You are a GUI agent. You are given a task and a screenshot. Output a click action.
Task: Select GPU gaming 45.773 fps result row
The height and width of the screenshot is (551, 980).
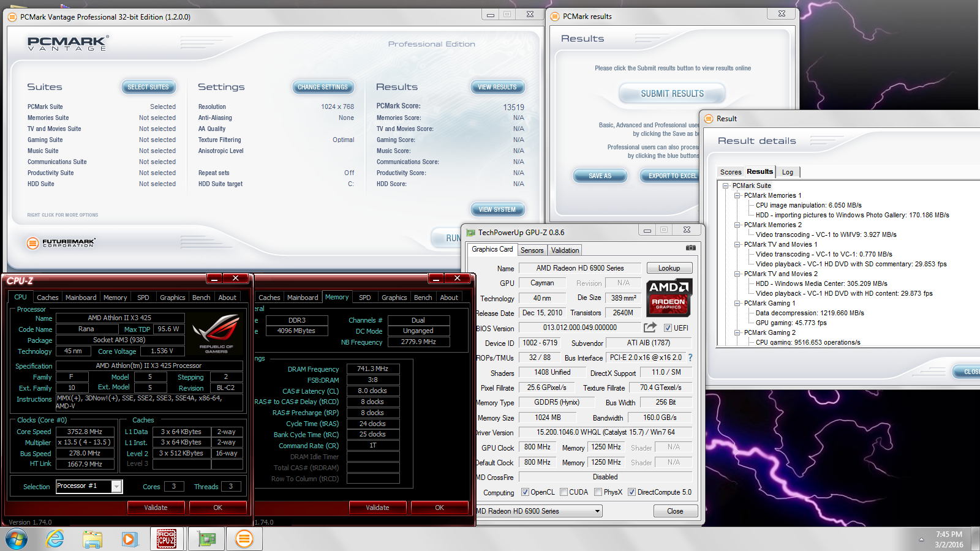tap(791, 323)
